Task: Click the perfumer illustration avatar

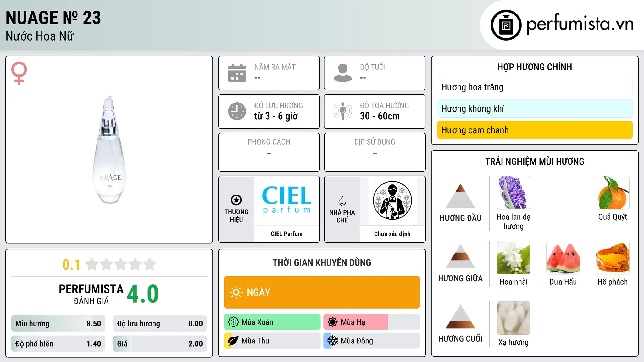Action: pyautogui.click(x=392, y=200)
